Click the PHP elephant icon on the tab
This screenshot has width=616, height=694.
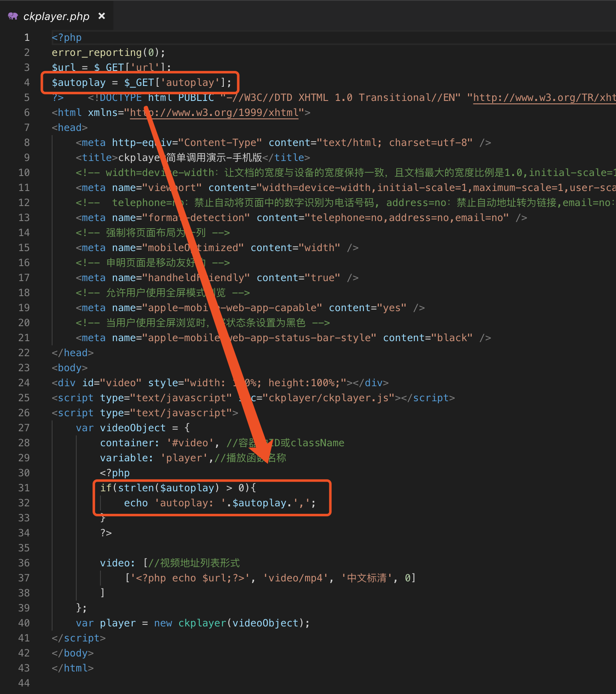click(x=13, y=16)
